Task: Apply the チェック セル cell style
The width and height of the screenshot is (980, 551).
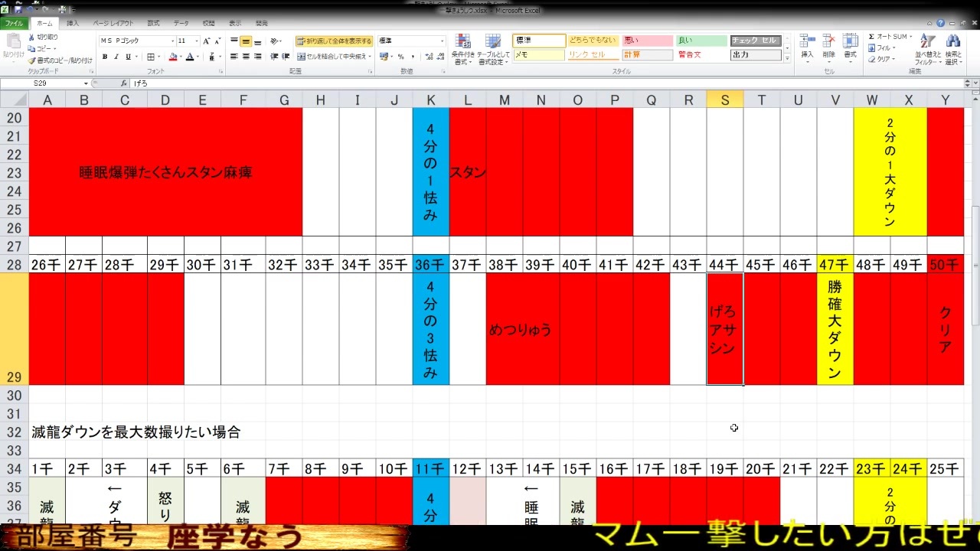Action: point(755,39)
